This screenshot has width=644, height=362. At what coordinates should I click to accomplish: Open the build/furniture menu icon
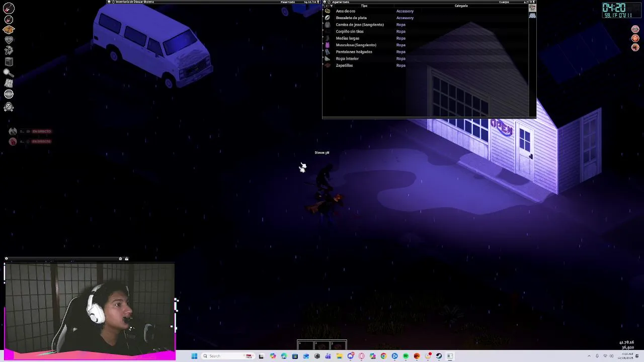pyautogui.click(x=9, y=62)
